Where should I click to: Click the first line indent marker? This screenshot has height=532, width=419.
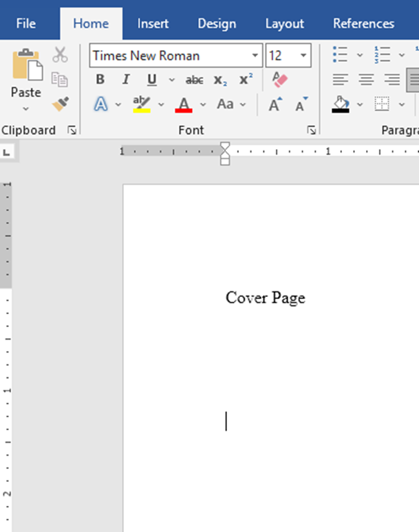225,146
